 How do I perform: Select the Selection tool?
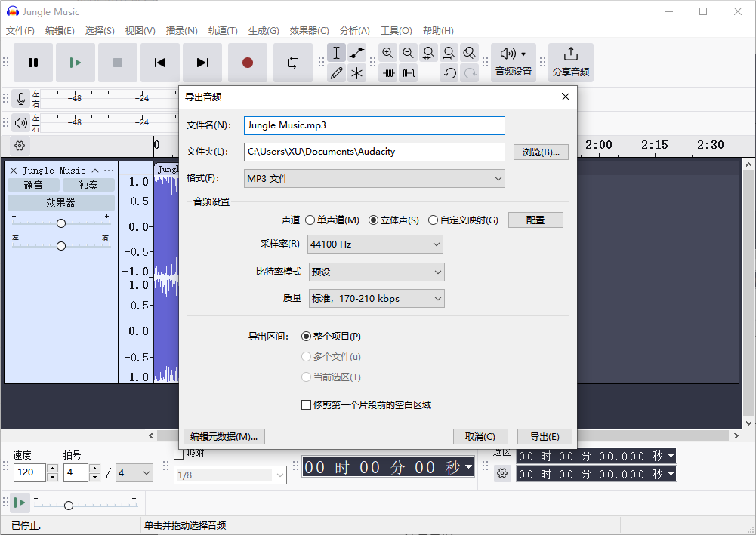click(336, 53)
